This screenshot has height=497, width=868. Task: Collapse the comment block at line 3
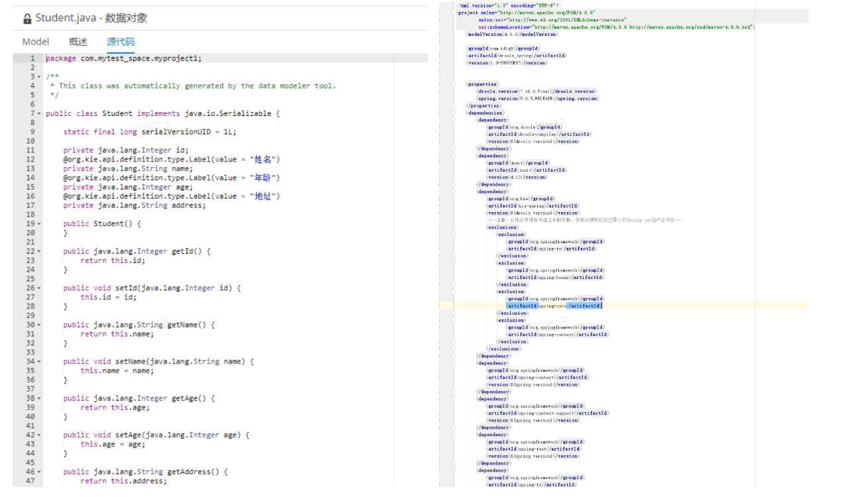[x=38, y=77]
